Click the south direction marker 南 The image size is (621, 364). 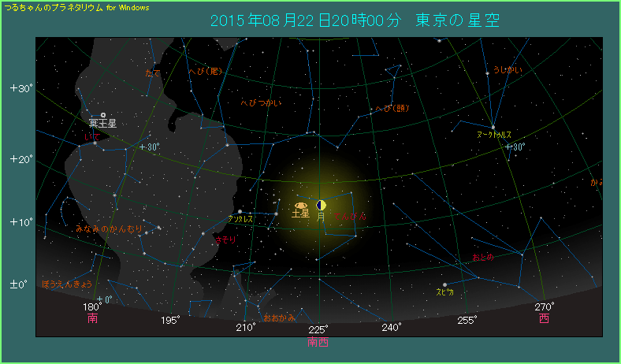tap(93, 319)
